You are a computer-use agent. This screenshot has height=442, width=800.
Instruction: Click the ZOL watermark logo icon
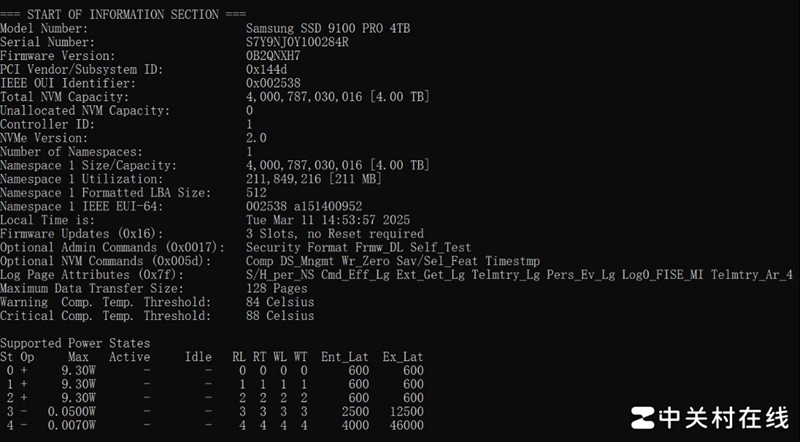point(643,417)
